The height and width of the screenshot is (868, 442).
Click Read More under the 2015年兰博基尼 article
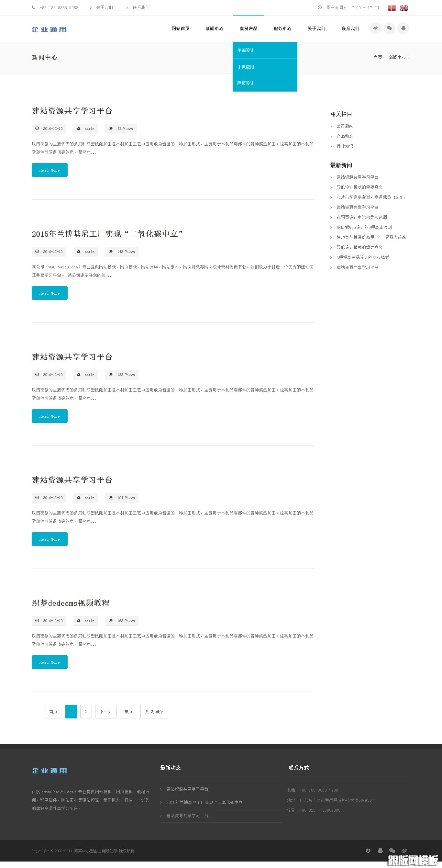tap(50, 293)
